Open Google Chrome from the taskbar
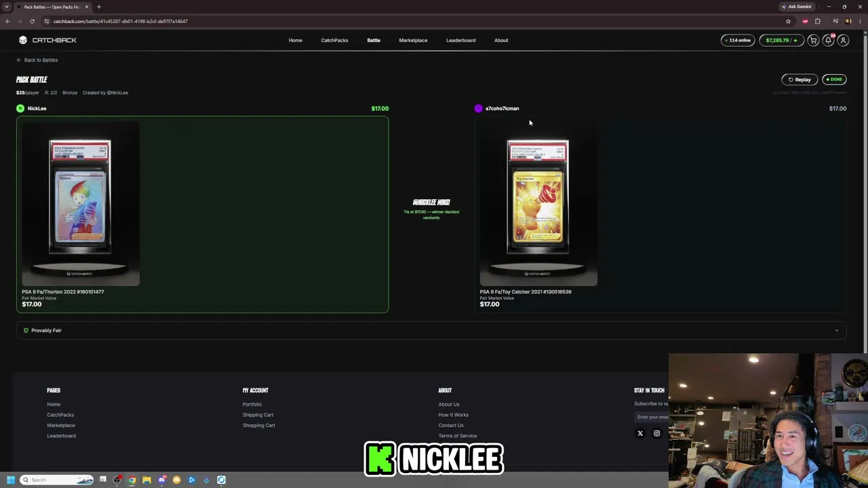Image resolution: width=868 pixels, height=488 pixels. [132, 480]
